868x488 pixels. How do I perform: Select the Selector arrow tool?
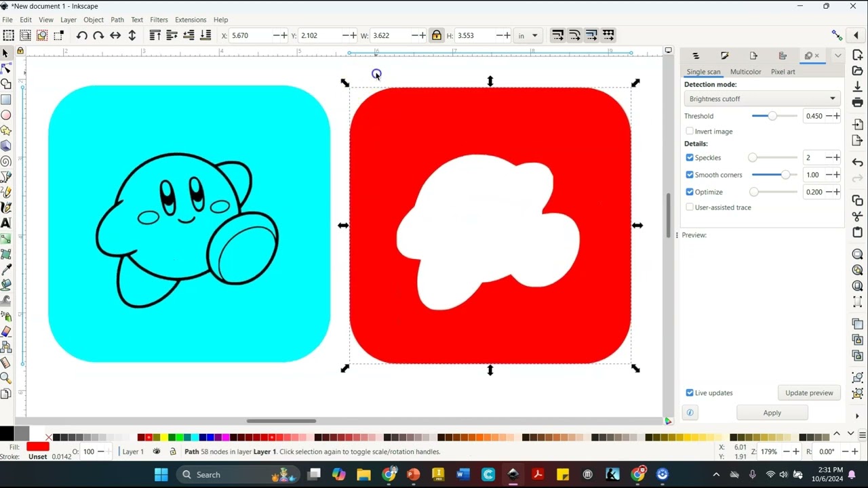point(5,53)
